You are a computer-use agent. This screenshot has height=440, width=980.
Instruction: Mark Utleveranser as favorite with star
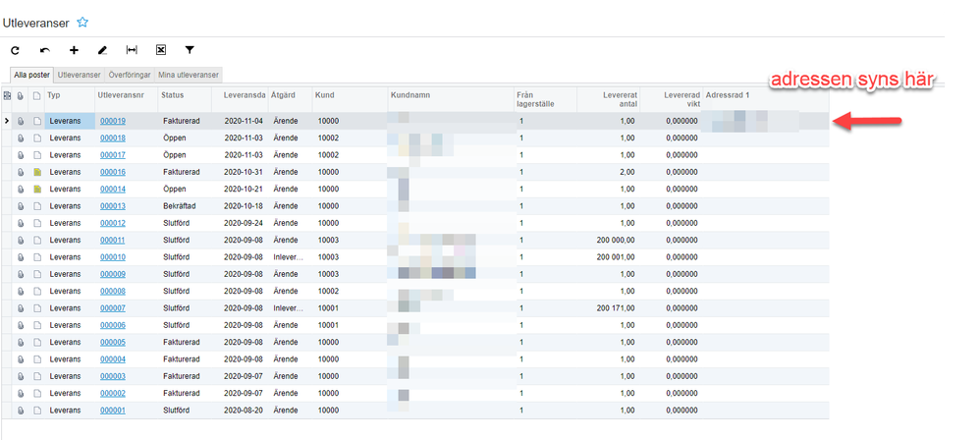pos(82,23)
